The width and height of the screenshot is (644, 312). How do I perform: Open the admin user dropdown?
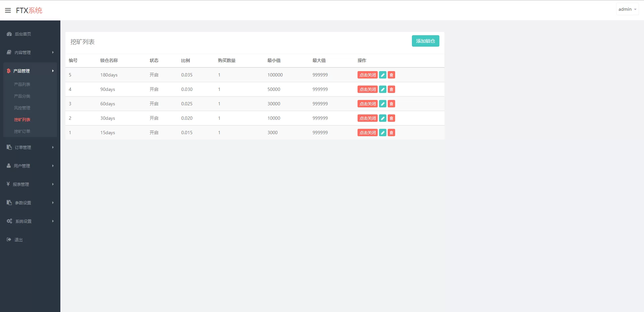point(627,9)
